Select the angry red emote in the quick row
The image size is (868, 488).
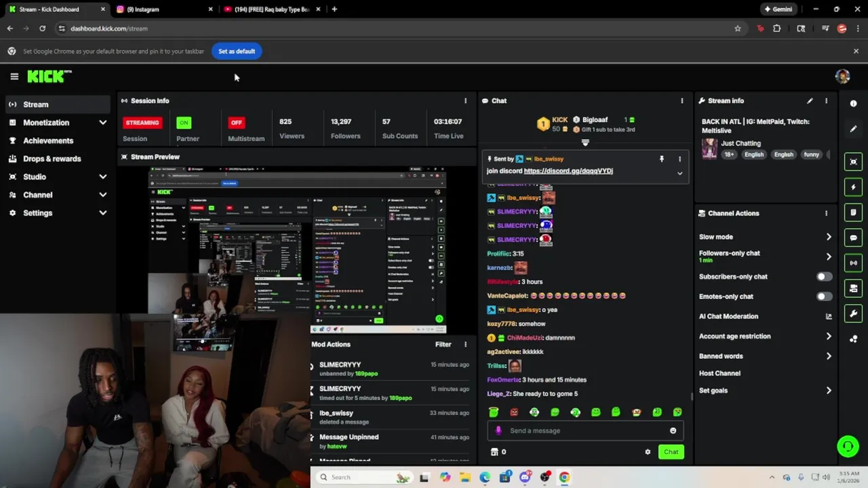click(514, 412)
